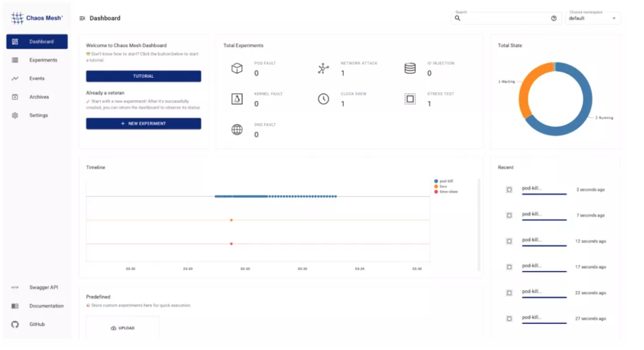Click the icon beside the 27 seconds ago event
Viewport: 644px width, 350px height.
click(x=509, y=319)
